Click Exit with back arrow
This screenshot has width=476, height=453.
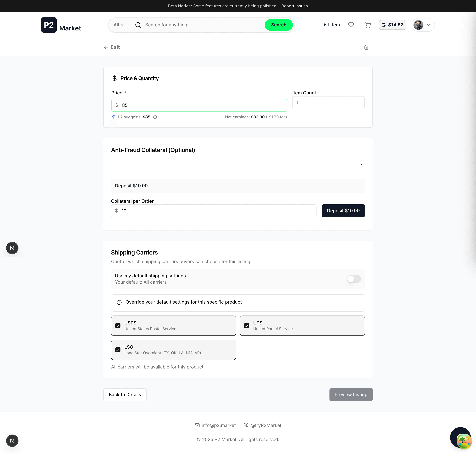coord(112,47)
